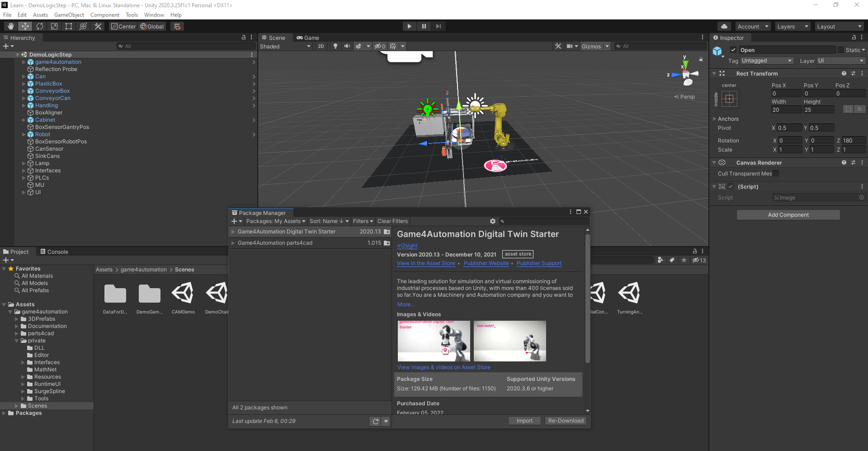Lock the Inspector panel

(854, 38)
